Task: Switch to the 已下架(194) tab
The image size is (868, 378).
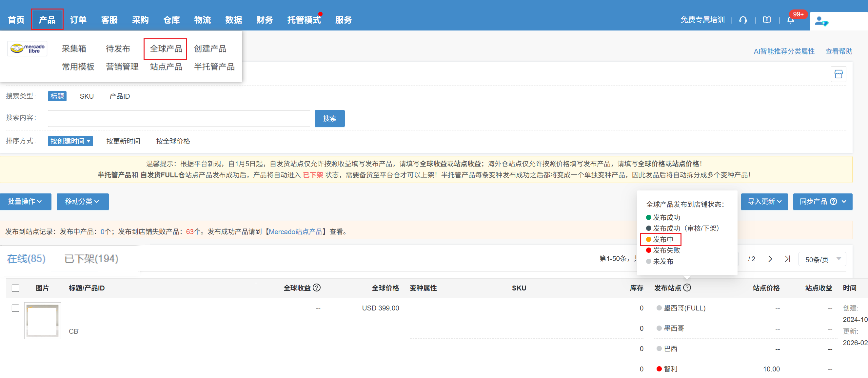Action: 91,259
